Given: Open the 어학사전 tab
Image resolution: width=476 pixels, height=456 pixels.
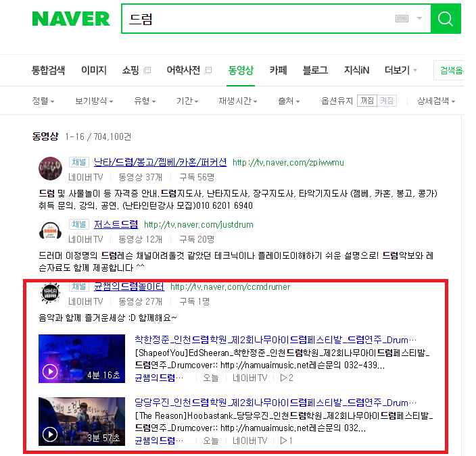Looking at the screenshot, I should coord(183,70).
